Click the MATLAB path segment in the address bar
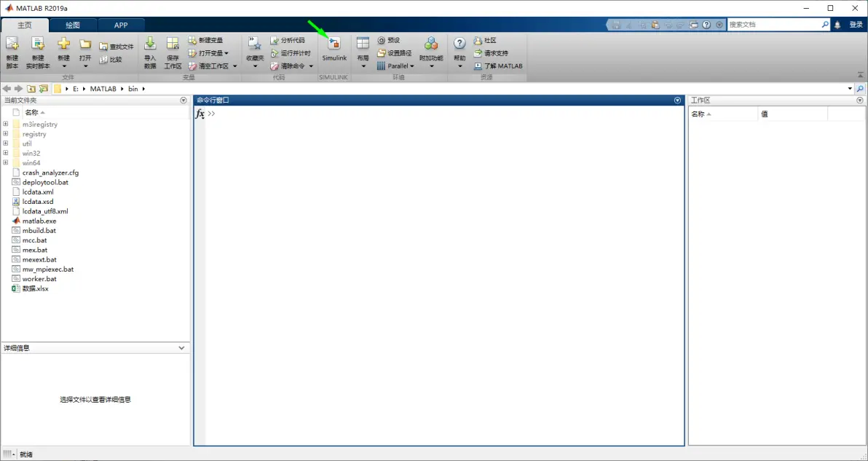The width and height of the screenshot is (868, 461). (x=103, y=89)
